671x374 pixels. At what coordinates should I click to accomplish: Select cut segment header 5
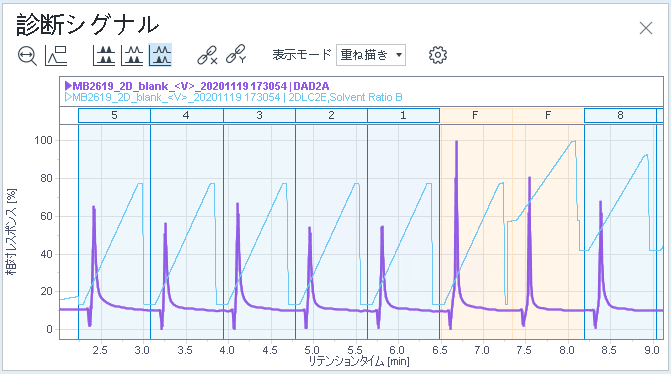tap(114, 116)
